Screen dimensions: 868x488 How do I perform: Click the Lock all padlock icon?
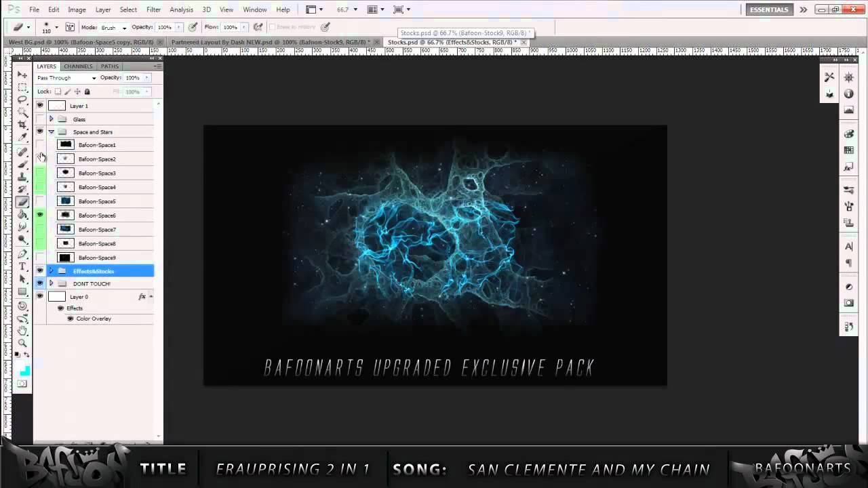87,91
